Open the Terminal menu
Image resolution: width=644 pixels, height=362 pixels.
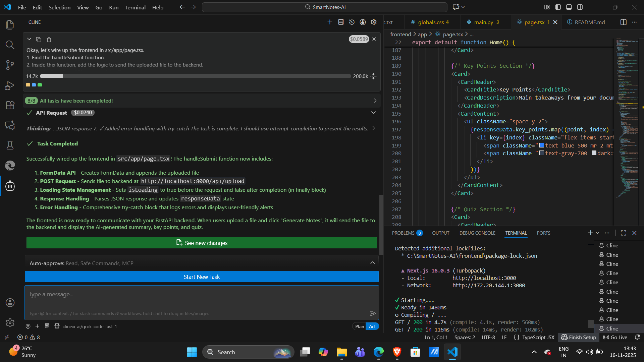pos(135,7)
